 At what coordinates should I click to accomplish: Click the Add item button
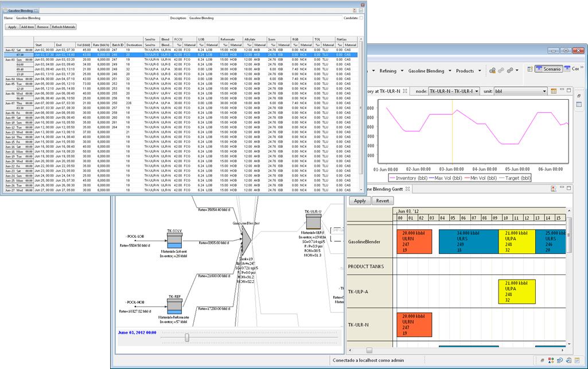(x=28, y=27)
